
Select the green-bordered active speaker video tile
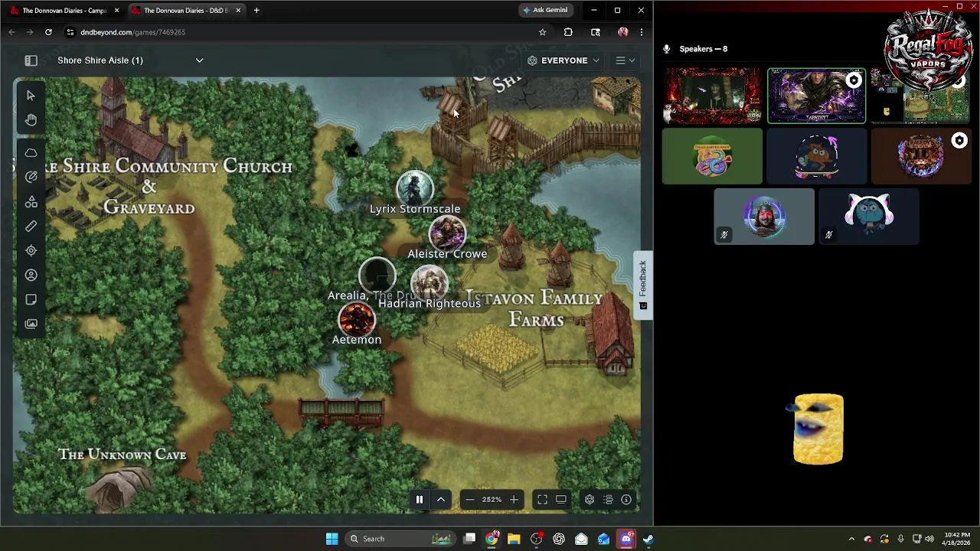click(816, 96)
